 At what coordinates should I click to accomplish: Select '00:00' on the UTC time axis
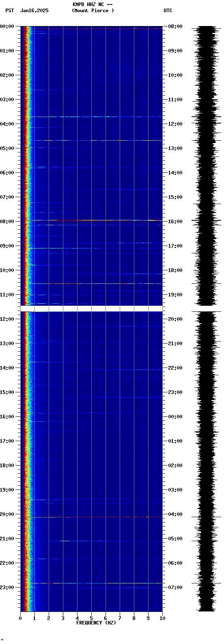click(175, 417)
